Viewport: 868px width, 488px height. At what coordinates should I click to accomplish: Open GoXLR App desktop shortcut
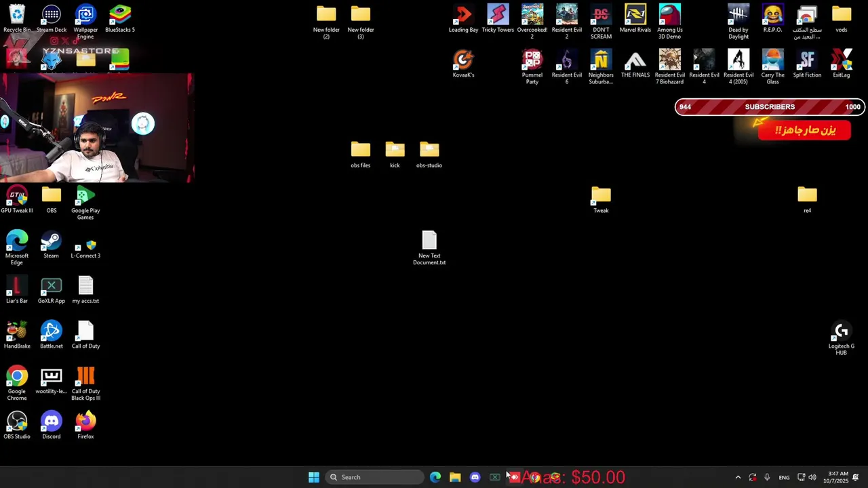pyautogui.click(x=52, y=290)
